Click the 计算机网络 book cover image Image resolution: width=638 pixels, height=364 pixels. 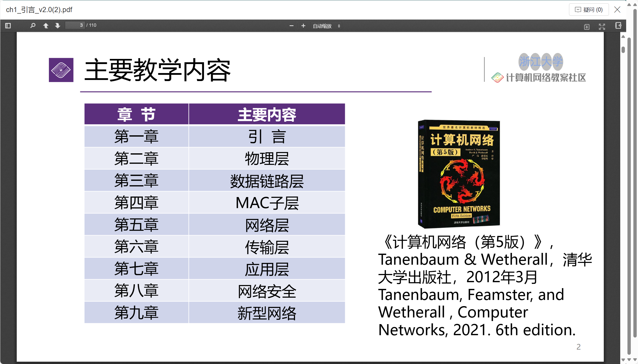coord(459,174)
